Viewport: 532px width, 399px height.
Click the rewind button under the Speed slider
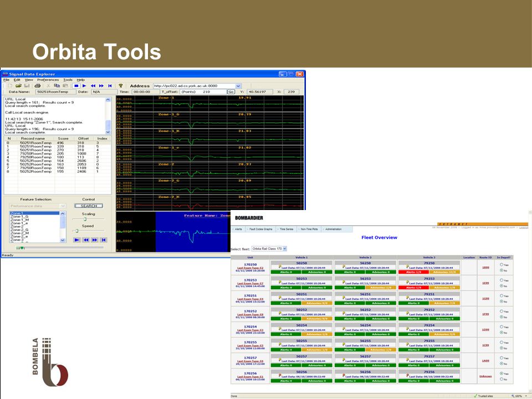tap(86, 240)
